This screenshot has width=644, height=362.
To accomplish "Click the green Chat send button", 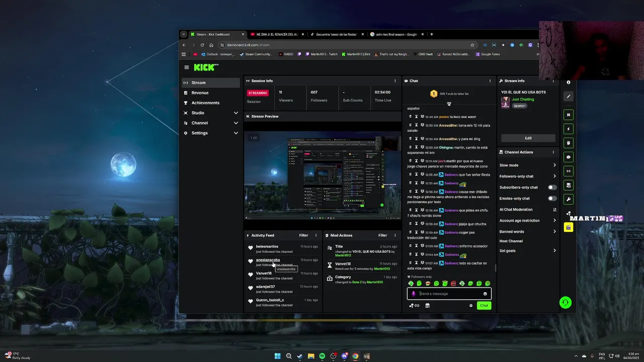I will pyautogui.click(x=484, y=306).
